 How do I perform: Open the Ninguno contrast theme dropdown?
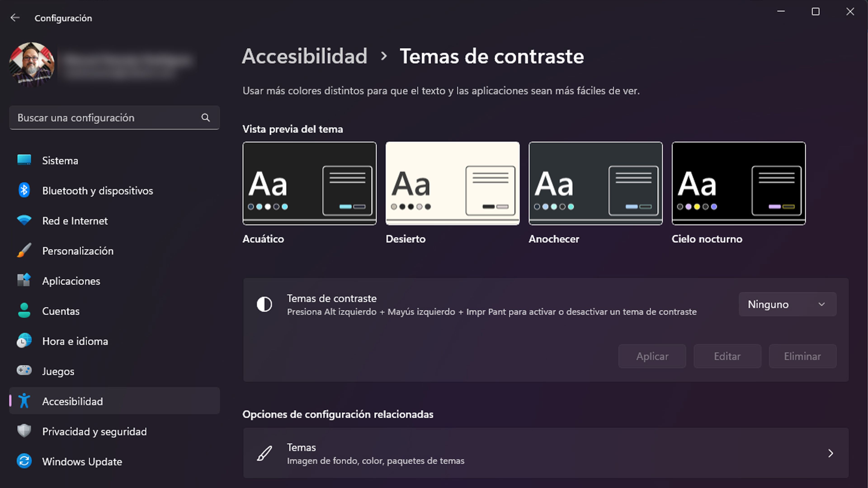point(787,305)
